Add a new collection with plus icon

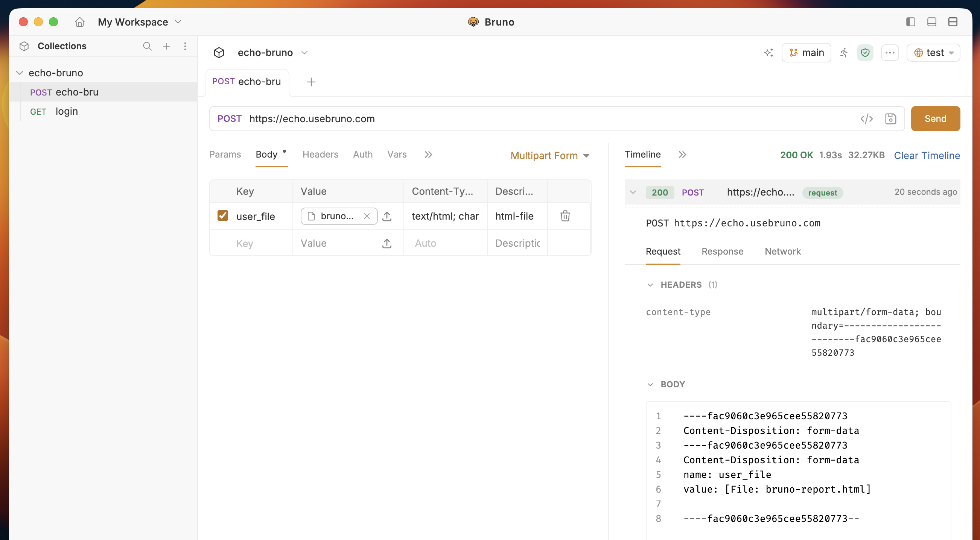pyautogui.click(x=166, y=46)
